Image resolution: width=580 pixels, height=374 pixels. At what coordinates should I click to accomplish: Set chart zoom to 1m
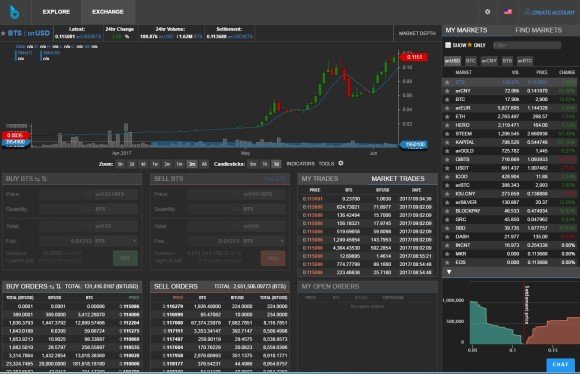point(179,164)
